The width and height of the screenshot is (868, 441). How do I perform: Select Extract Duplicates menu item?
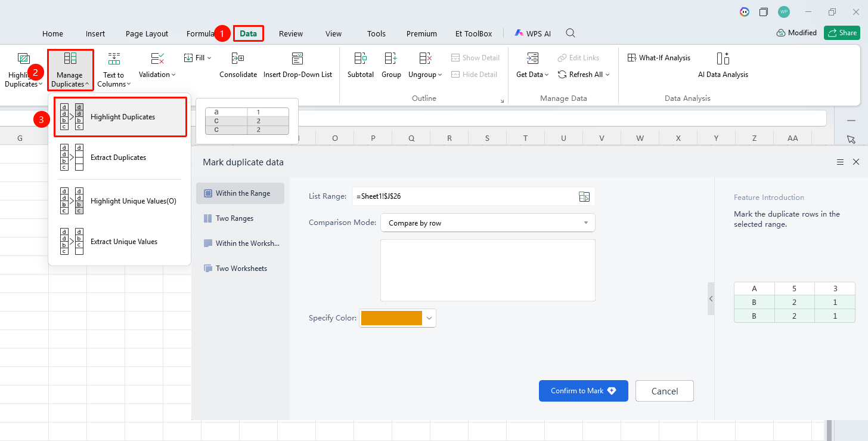pyautogui.click(x=120, y=158)
